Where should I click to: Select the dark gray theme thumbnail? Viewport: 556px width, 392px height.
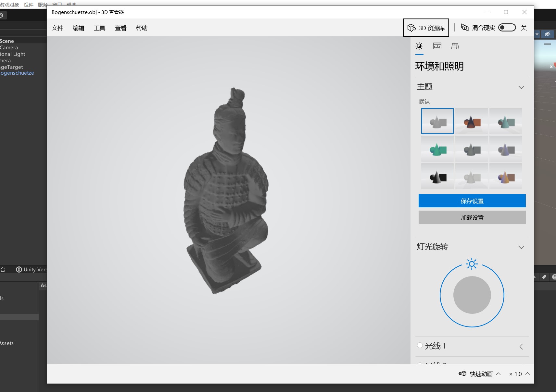pyautogui.click(x=471, y=149)
